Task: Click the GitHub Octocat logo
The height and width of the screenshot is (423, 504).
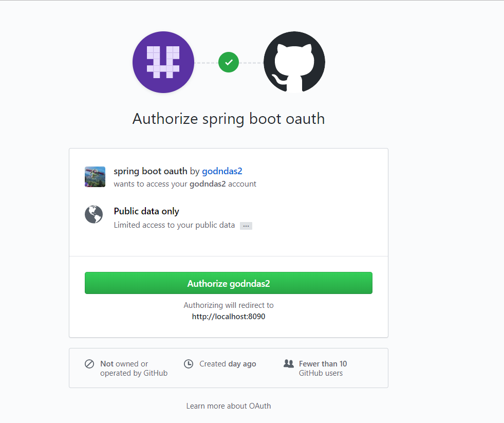Action: [294, 62]
